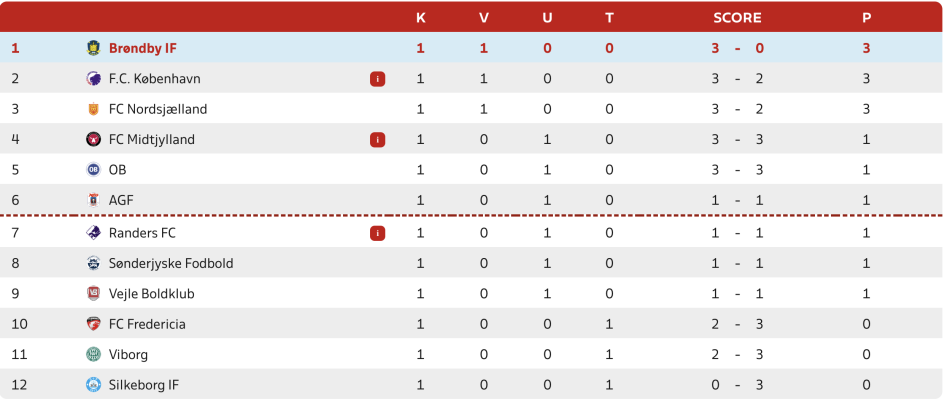Viewport: 950px width, 402px height.
Task: Click the info icon for FC Midtjylland
Action: [377, 140]
